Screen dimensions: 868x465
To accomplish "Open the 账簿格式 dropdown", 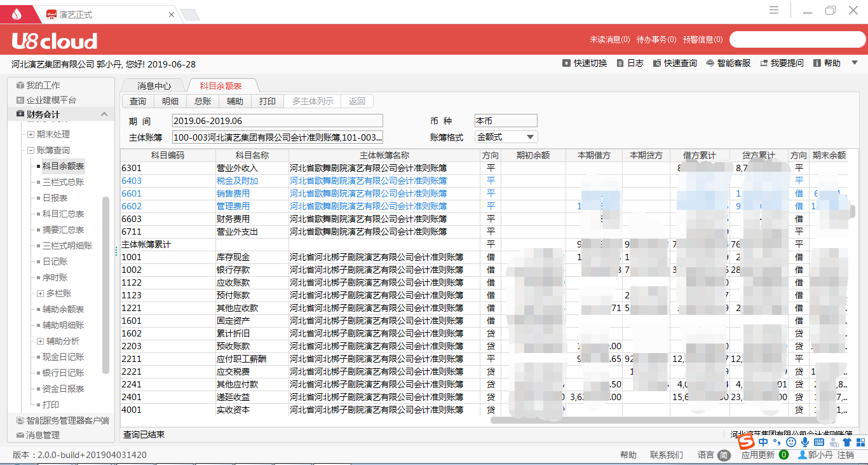I will [x=530, y=137].
